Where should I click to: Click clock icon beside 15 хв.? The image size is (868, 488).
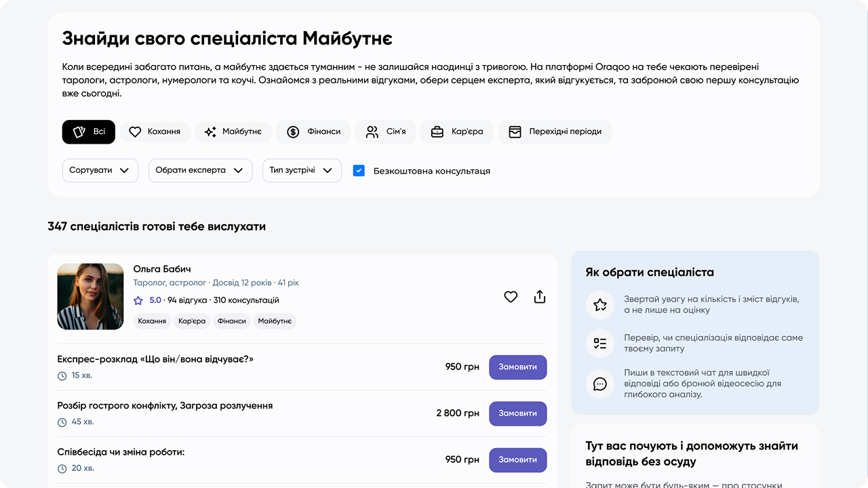pyautogui.click(x=62, y=376)
